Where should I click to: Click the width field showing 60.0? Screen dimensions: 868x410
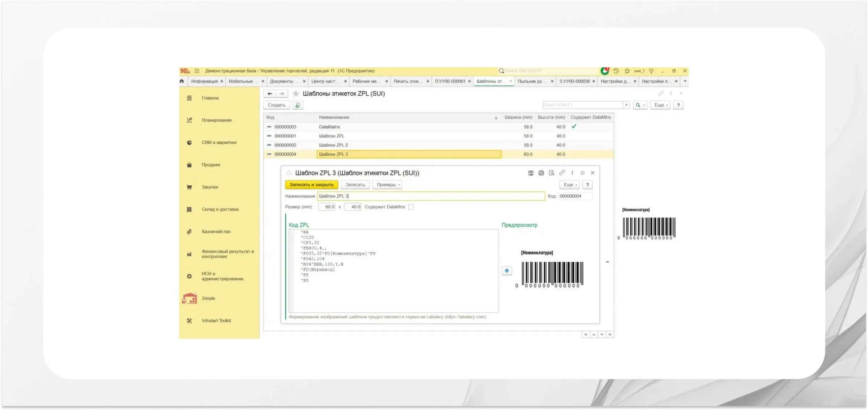pyautogui.click(x=327, y=207)
